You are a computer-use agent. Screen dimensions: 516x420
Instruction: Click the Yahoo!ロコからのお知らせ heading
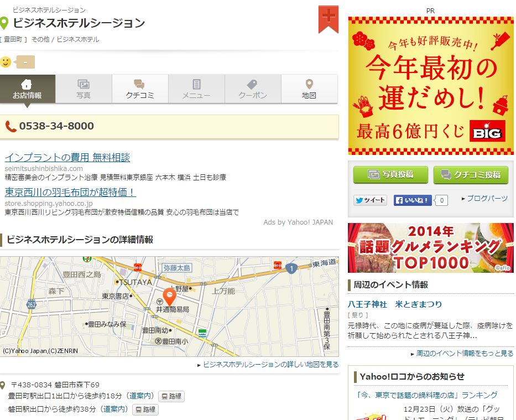pyautogui.click(x=412, y=376)
